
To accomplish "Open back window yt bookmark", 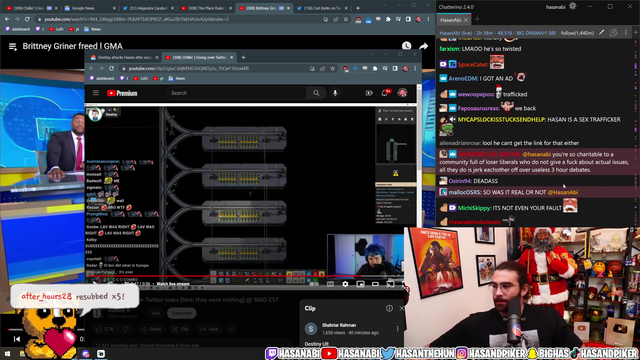I will (x=74, y=29).
